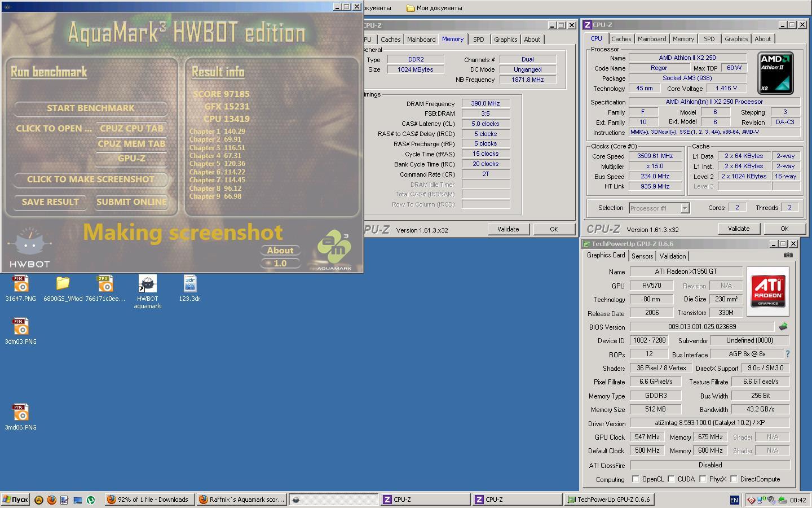
Task: Click the DRAM Frequency 390.0 MHz field
Action: click(486, 103)
